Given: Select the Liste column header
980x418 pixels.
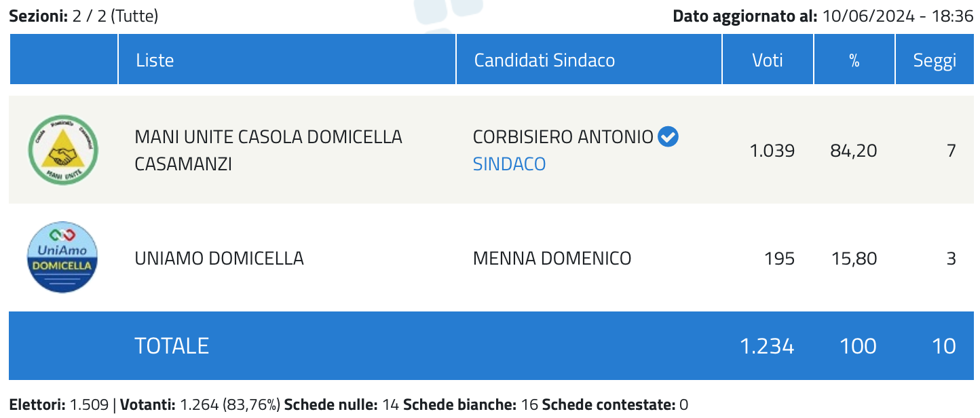Looking at the screenshot, I should [x=155, y=60].
